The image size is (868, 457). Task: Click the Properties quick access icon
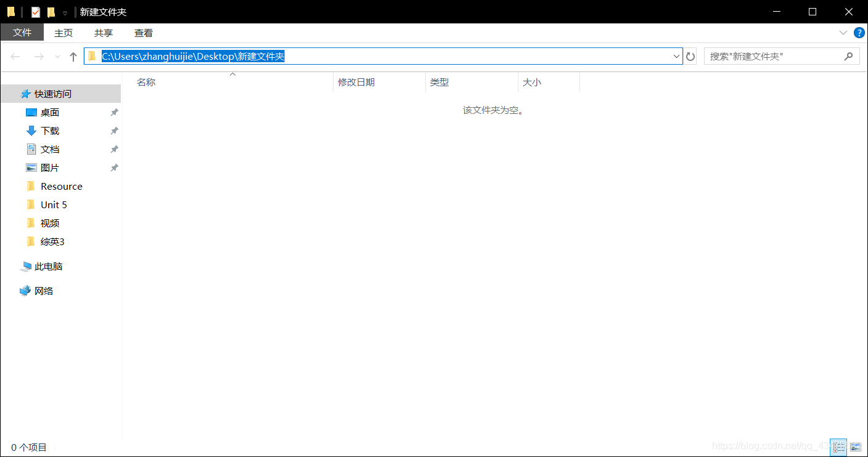pos(36,12)
